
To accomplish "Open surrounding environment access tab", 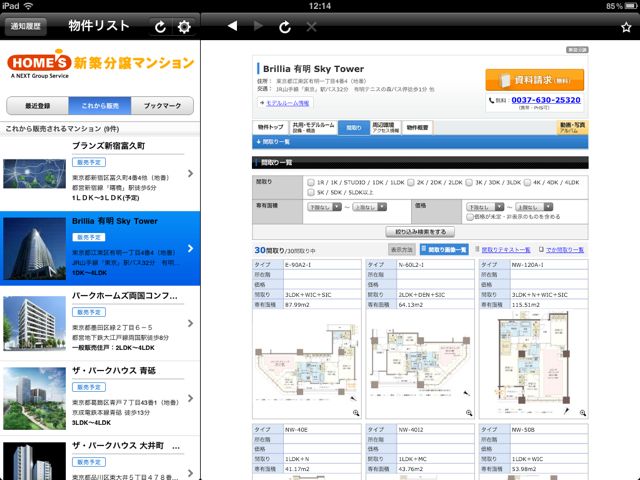I will coord(386,127).
